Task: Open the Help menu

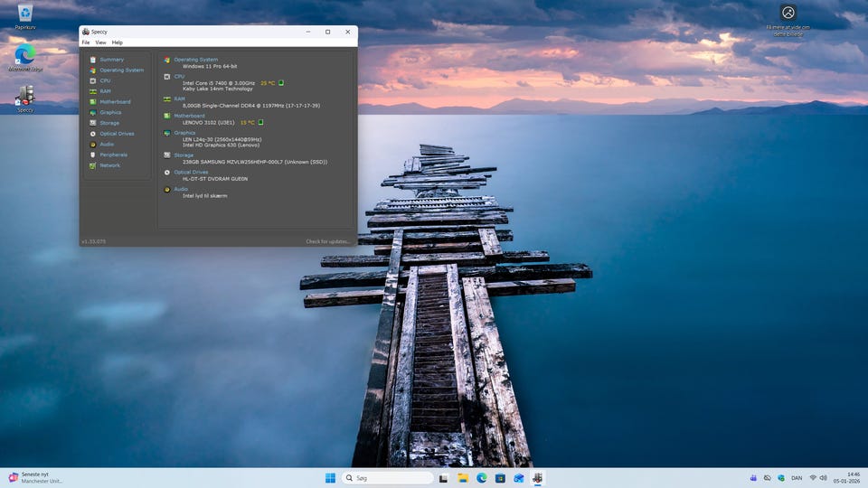Action: pos(118,42)
